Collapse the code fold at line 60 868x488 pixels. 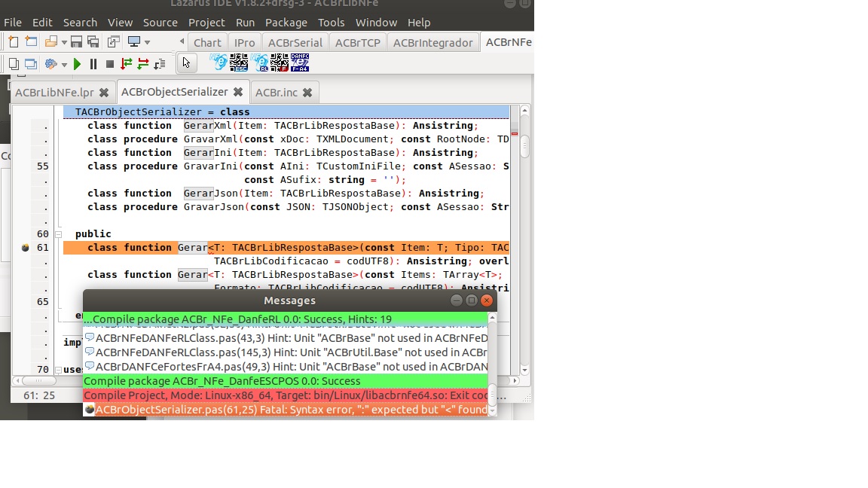click(58, 234)
